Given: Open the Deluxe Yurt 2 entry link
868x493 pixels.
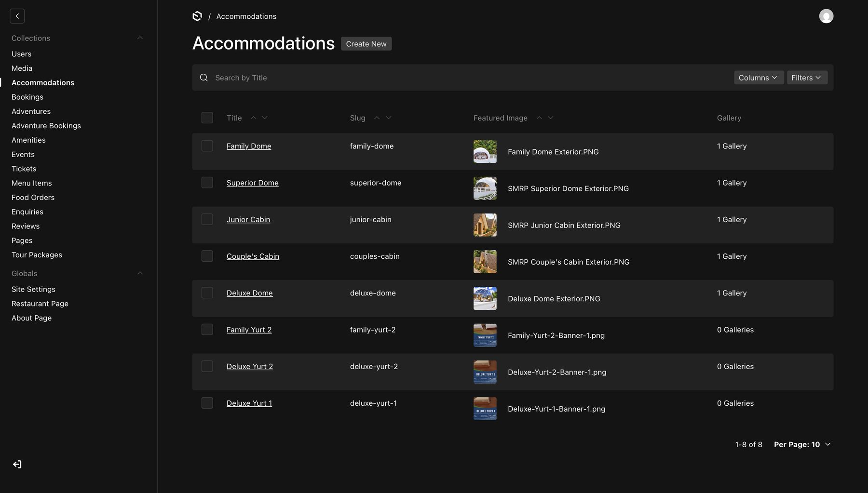Looking at the screenshot, I should point(250,366).
